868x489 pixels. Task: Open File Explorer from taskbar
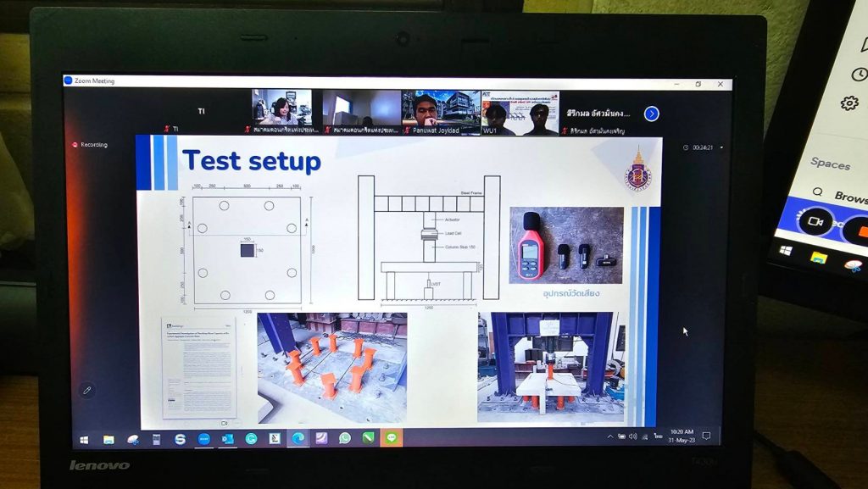[108, 439]
